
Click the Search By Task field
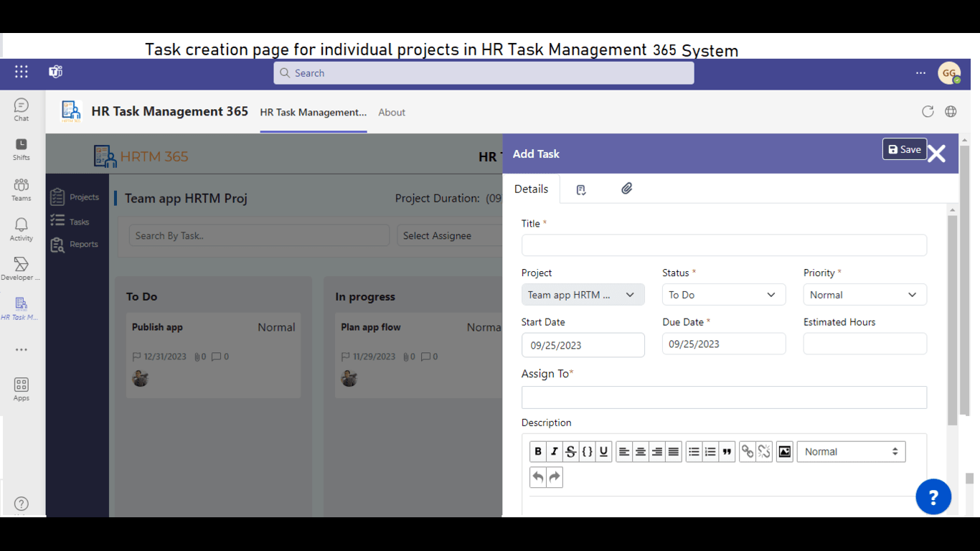259,235
